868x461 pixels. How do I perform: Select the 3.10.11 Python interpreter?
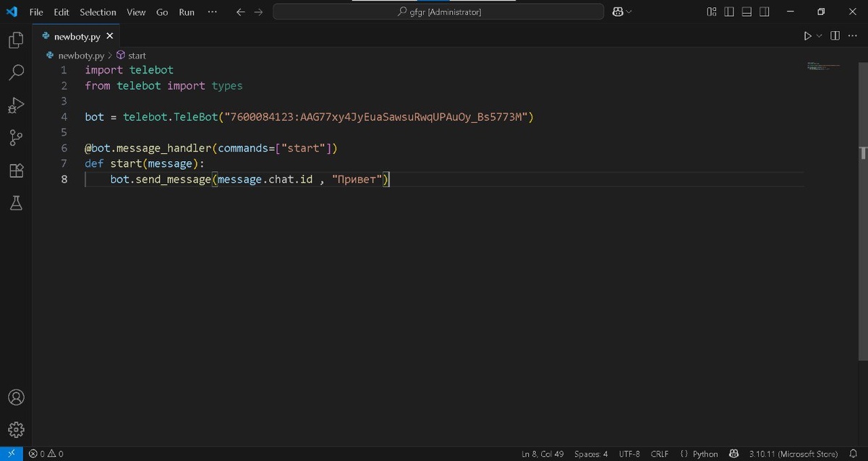tap(793, 454)
